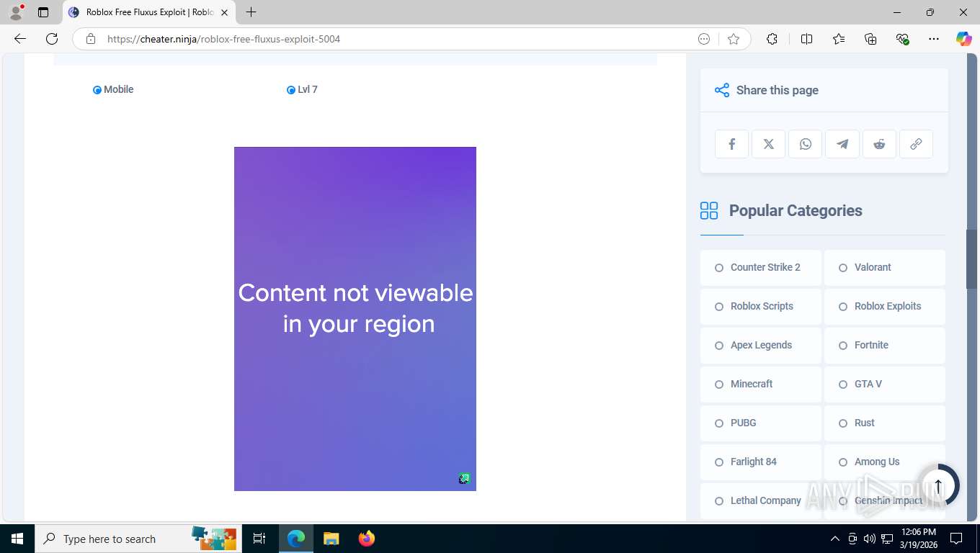View site information lock icon
The image size is (980, 553).
pyautogui.click(x=90, y=39)
